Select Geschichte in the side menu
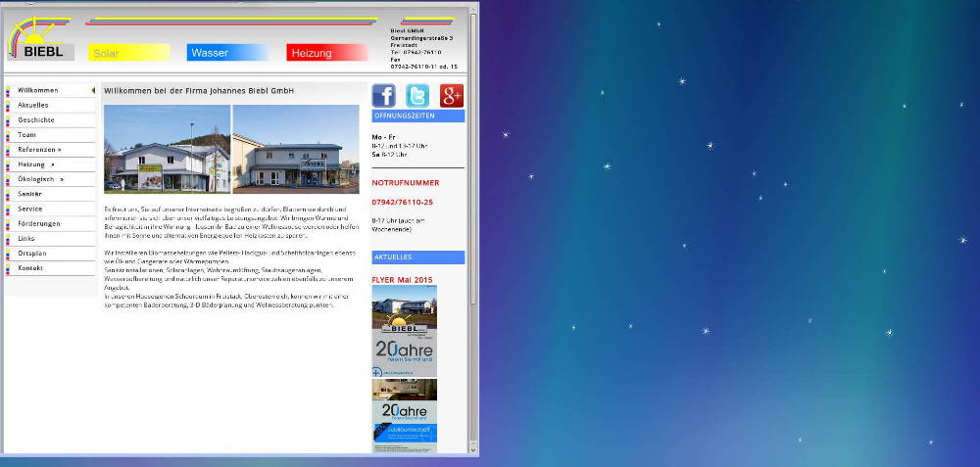 pyautogui.click(x=50, y=119)
